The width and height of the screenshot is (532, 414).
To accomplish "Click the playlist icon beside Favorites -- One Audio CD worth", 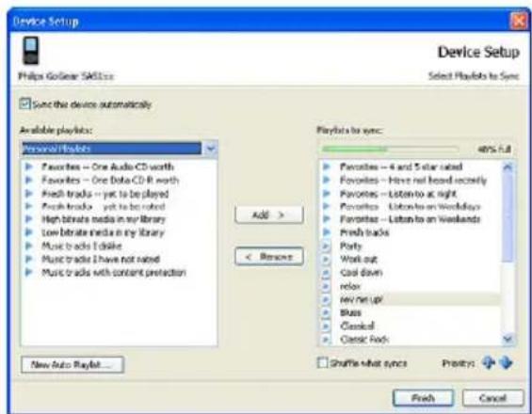I will point(29,167).
